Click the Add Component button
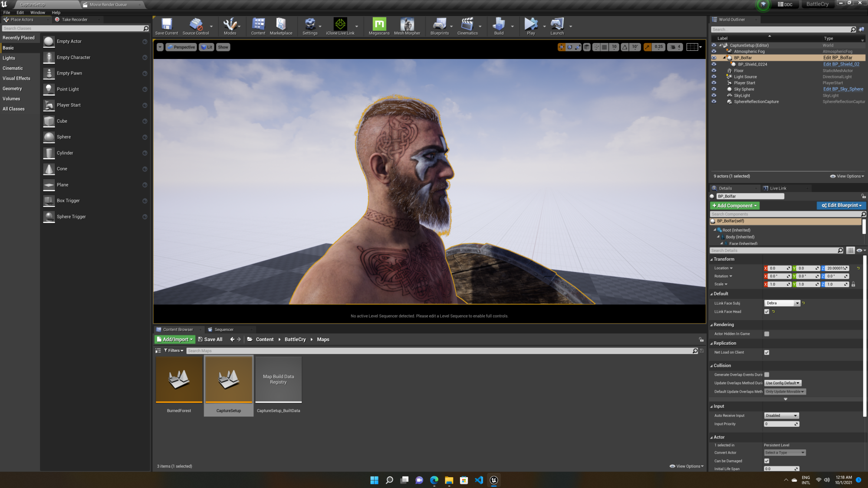868x488 pixels. (x=734, y=206)
